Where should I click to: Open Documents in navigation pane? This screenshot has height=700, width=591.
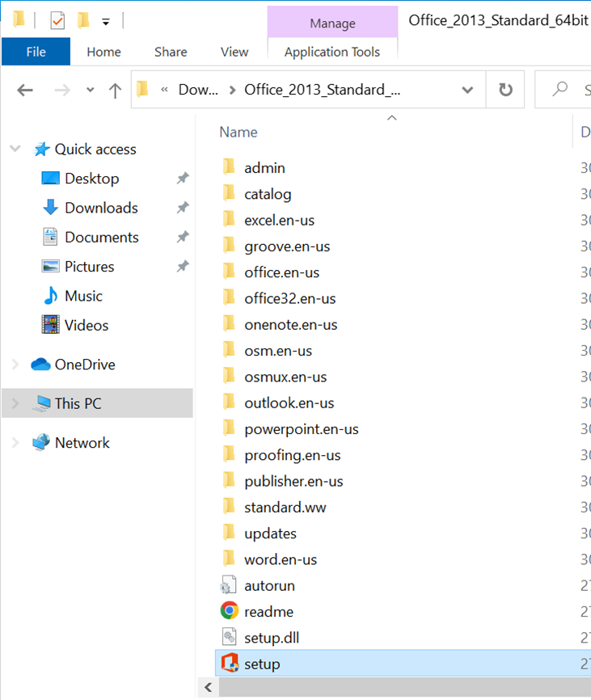101,238
